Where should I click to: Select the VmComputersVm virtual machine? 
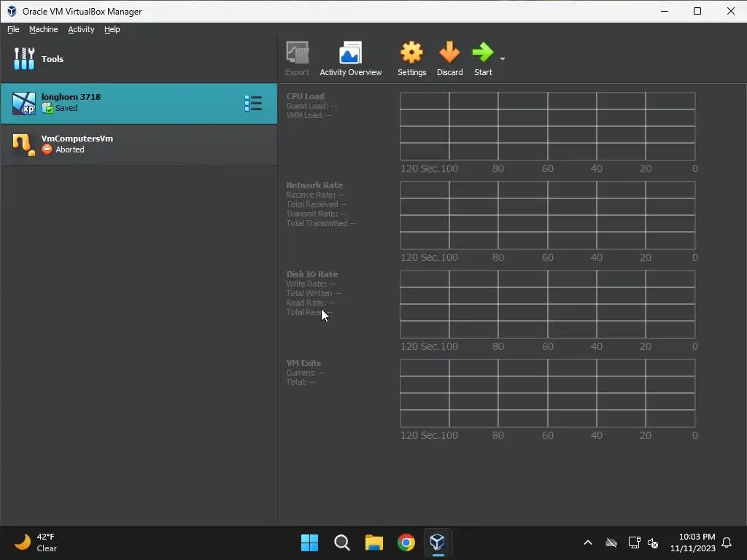coord(139,144)
